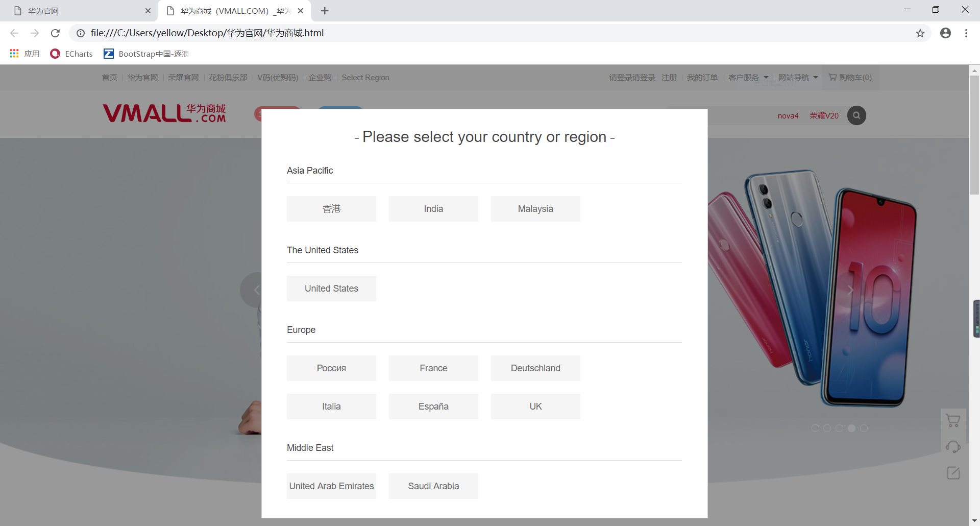The height and width of the screenshot is (526, 980).
Task: Click the 荣耀V20 search suggestion
Action: 824,116
